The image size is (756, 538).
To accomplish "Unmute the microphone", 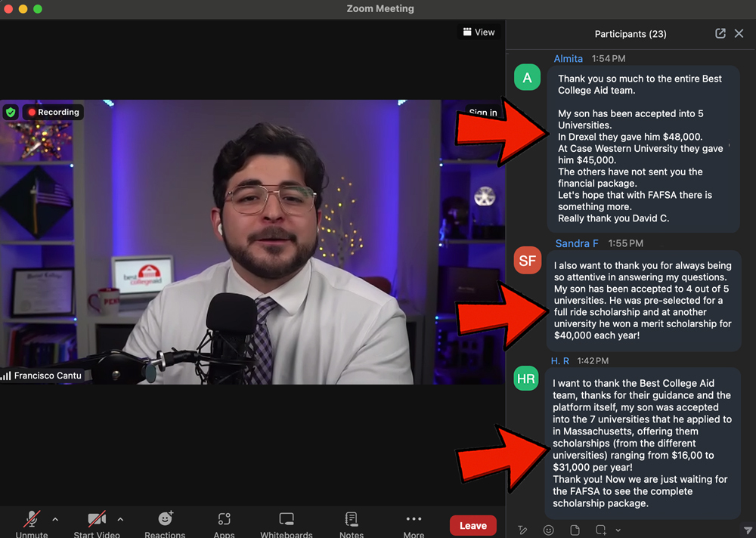I will (32, 520).
